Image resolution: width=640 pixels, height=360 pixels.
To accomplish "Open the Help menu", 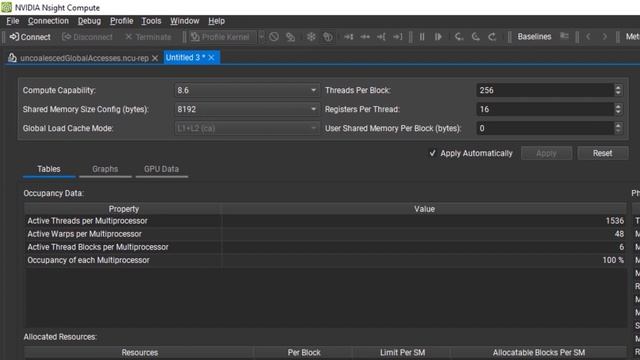I will tap(216, 21).
